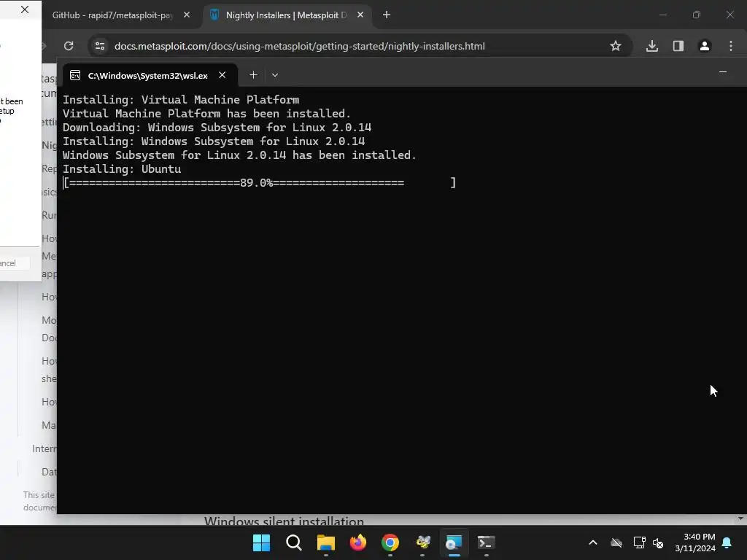Open the notifications bell icon
Viewport: 747px width, 560px height.
727,542
